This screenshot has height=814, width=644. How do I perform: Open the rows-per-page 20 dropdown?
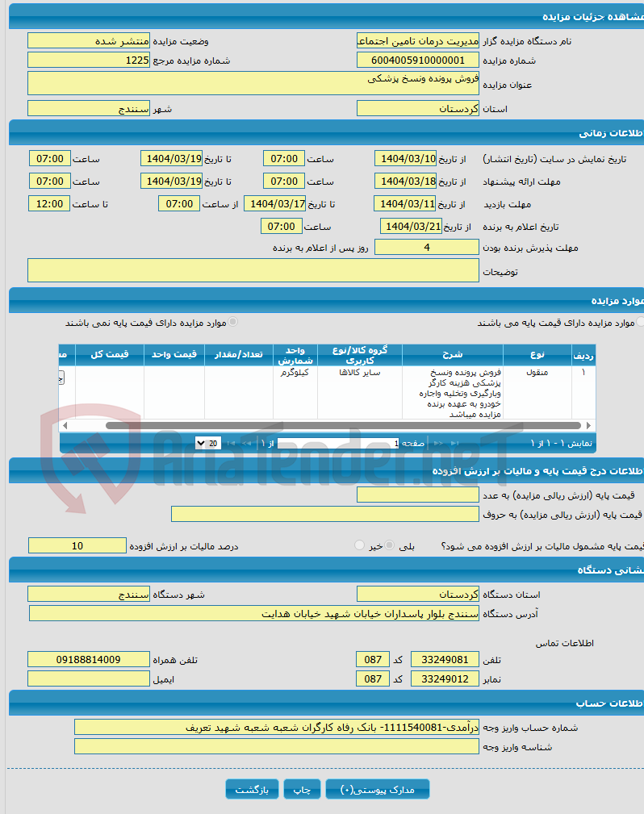coord(208,443)
